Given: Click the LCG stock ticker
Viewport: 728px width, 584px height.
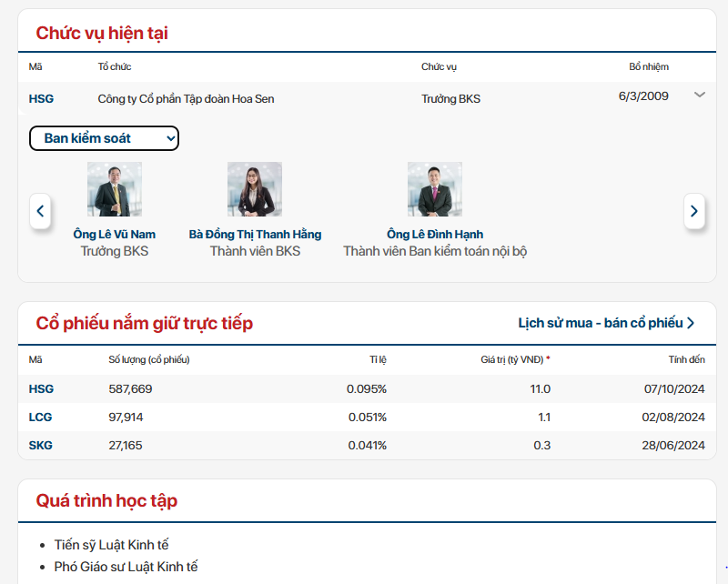Looking at the screenshot, I should 41,417.
